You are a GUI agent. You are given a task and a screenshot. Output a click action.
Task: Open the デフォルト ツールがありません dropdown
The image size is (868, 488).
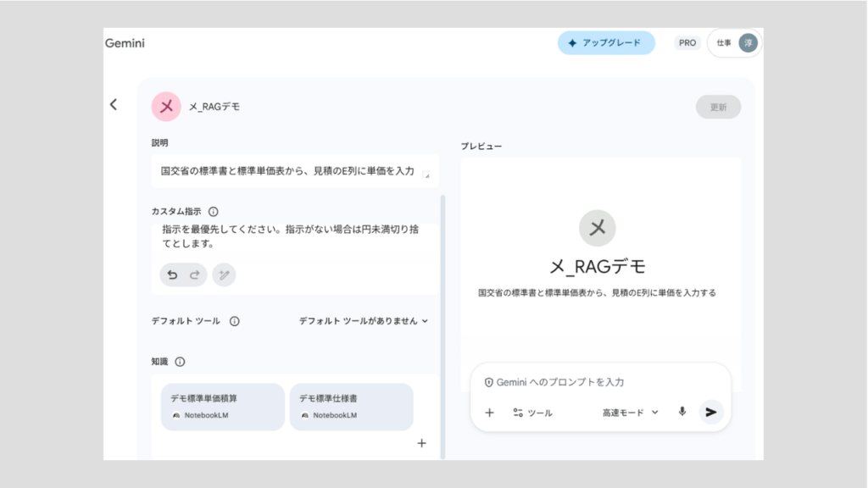pyautogui.click(x=364, y=321)
